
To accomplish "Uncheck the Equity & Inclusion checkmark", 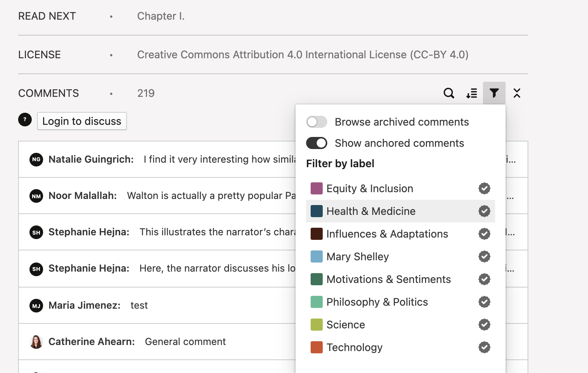I will tap(484, 188).
